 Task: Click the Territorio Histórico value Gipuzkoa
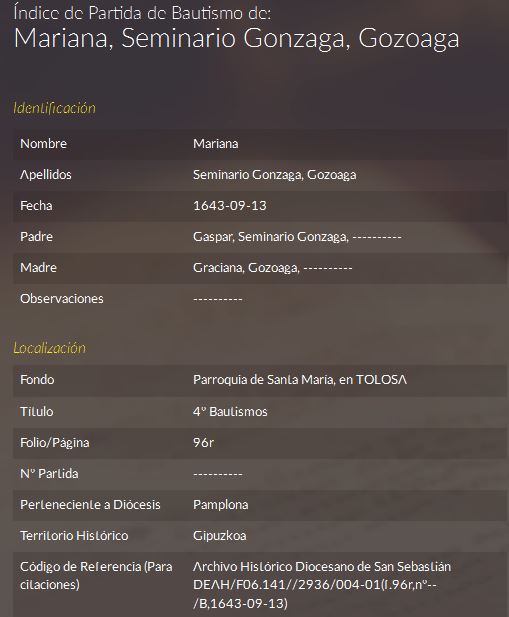tap(219, 536)
